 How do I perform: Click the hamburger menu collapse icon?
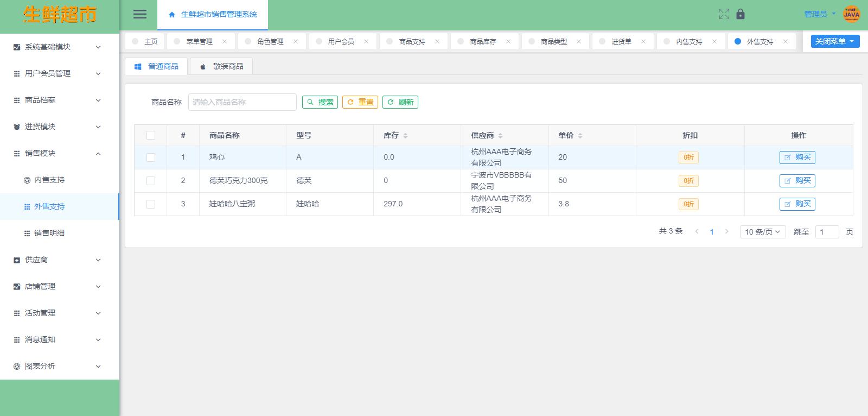(140, 15)
